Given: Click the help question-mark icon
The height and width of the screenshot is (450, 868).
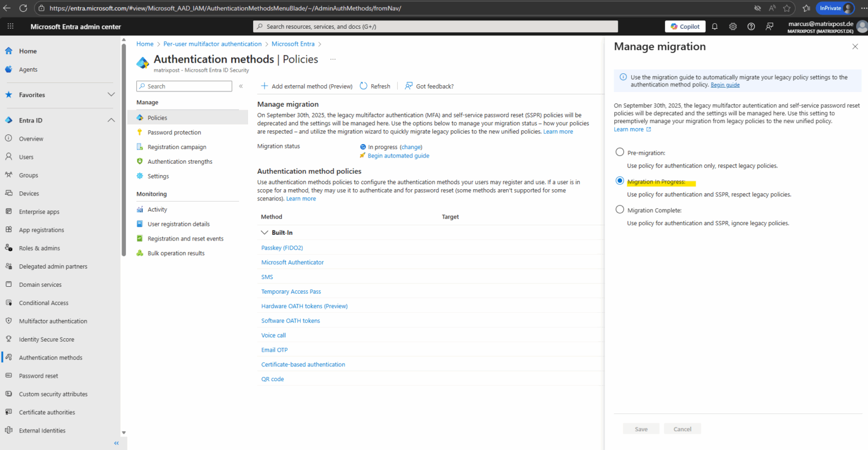Looking at the screenshot, I should coord(751,26).
